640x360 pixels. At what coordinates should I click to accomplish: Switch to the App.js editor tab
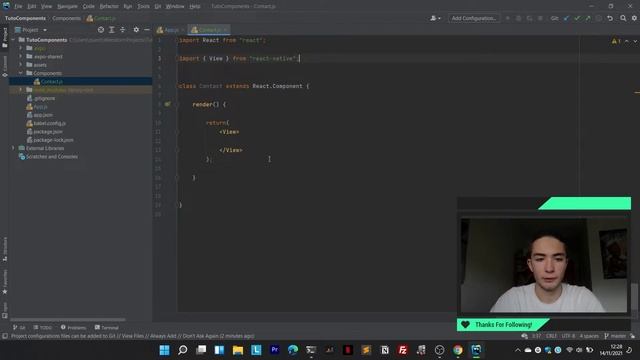coord(170,30)
